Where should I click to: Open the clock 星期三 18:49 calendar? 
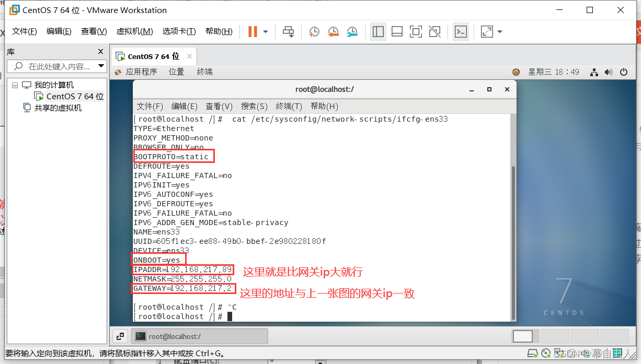[554, 72]
